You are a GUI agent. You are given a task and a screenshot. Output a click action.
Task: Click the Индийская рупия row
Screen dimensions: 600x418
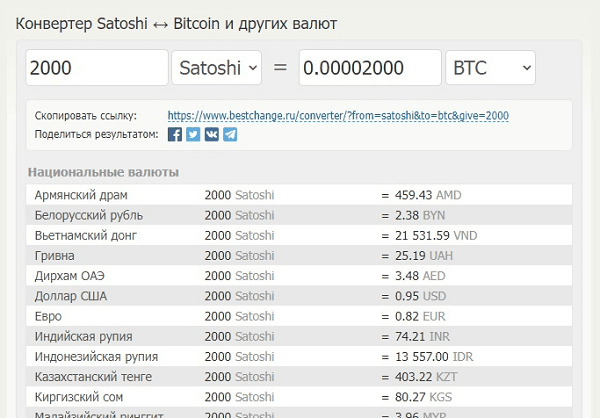click(x=299, y=336)
